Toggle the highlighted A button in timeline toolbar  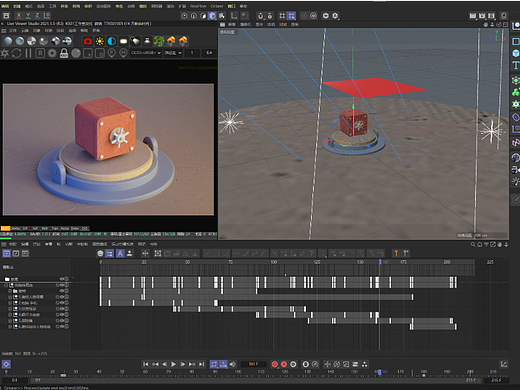tap(120, 254)
